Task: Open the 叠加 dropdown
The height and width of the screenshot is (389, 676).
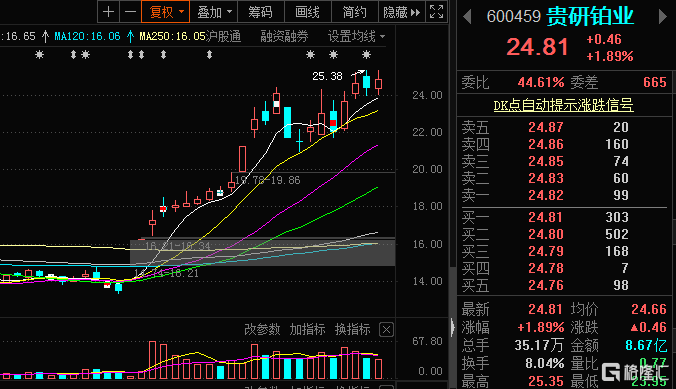Action: (x=214, y=12)
